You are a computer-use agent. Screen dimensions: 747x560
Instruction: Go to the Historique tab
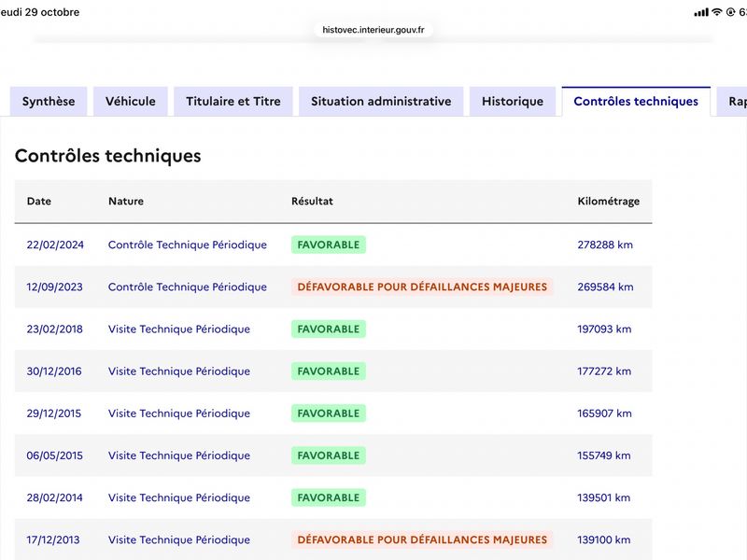coord(513,102)
